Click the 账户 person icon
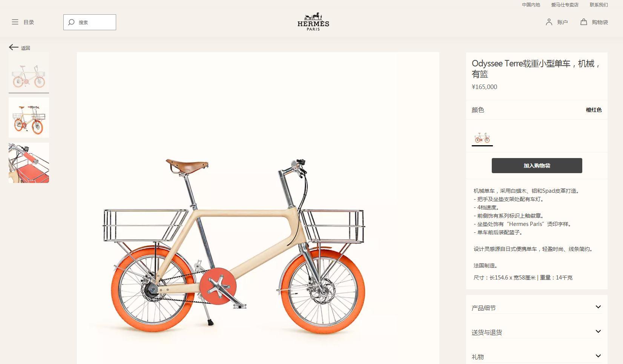Image resolution: width=623 pixels, height=364 pixels. point(549,22)
